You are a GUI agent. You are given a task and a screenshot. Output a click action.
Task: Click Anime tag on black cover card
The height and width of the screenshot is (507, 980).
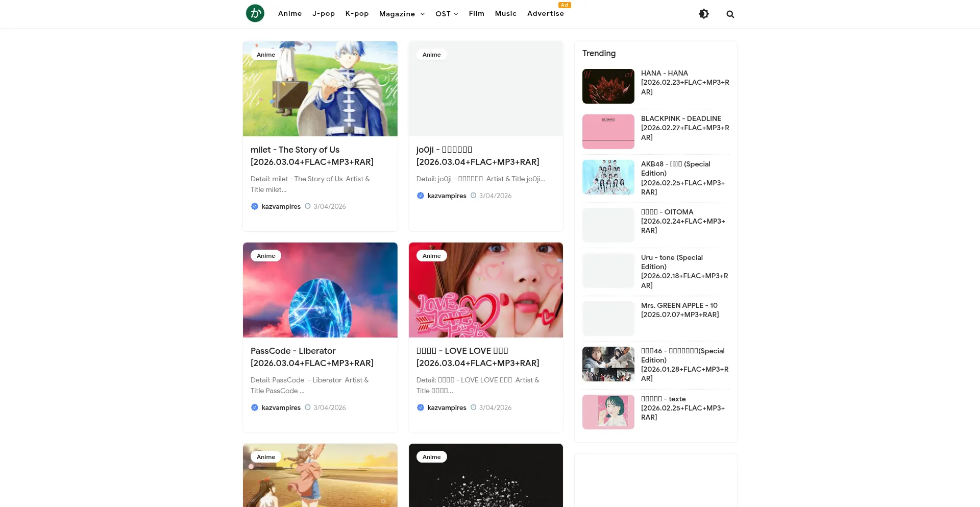click(x=432, y=457)
